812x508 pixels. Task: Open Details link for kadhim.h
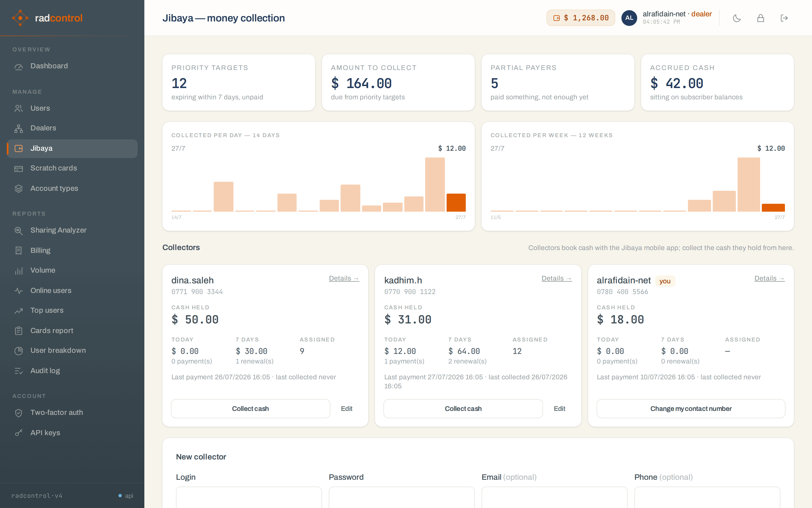[557, 279]
